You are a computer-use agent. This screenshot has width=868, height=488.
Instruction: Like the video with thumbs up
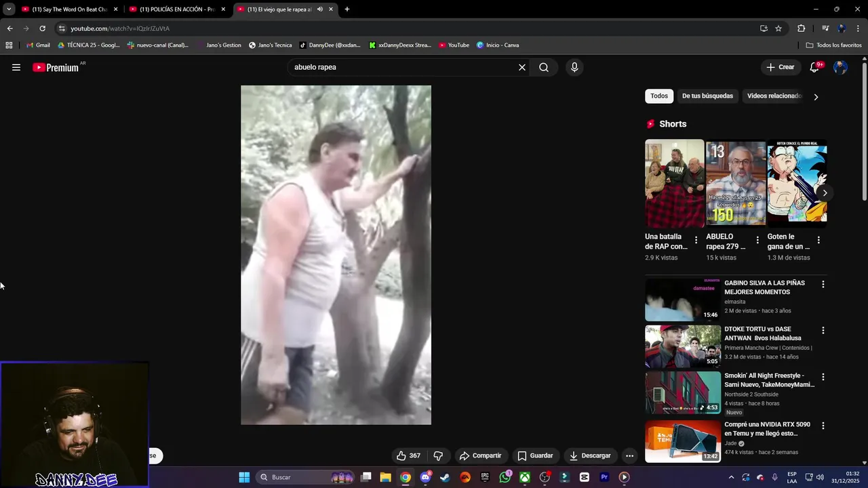[x=408, y=455]
